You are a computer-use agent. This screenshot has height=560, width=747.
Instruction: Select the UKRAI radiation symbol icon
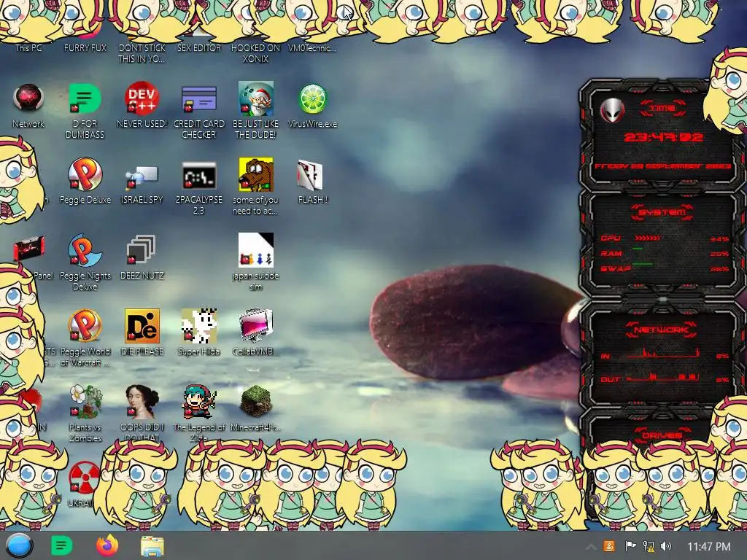tap(84, 478)
